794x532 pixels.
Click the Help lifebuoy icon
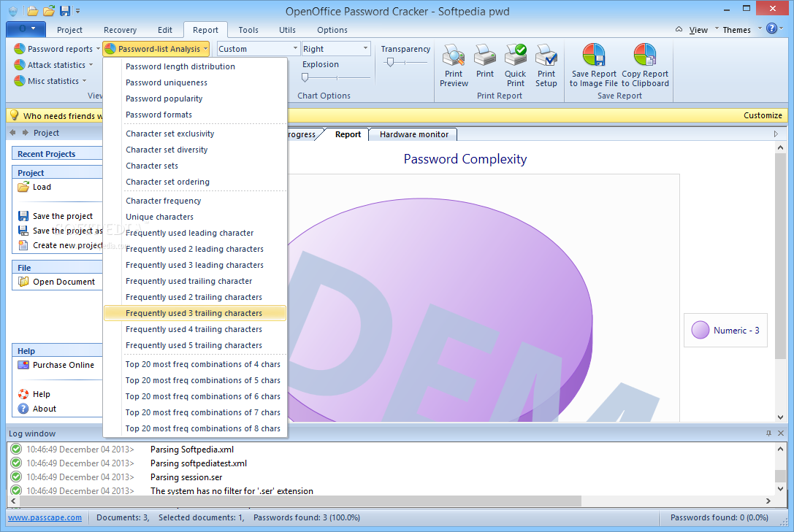(23, 394)
